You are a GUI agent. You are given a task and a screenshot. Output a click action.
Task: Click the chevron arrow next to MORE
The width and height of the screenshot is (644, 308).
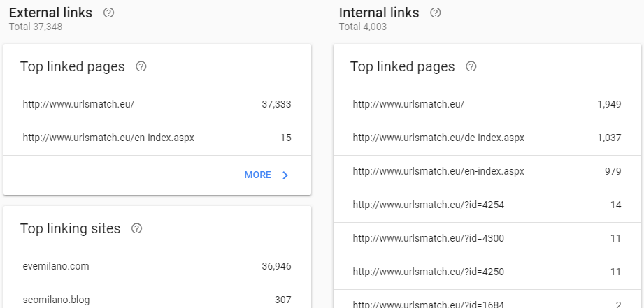285,175
